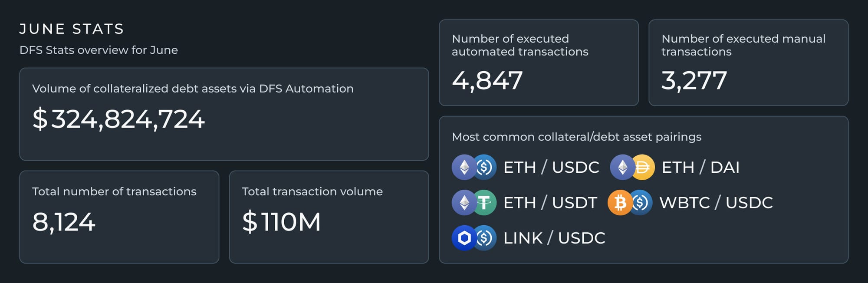Select the ETH / USDC pairing label
Image resolution: width=868 pixels, height=283 pixels.
tap(551, 167)
